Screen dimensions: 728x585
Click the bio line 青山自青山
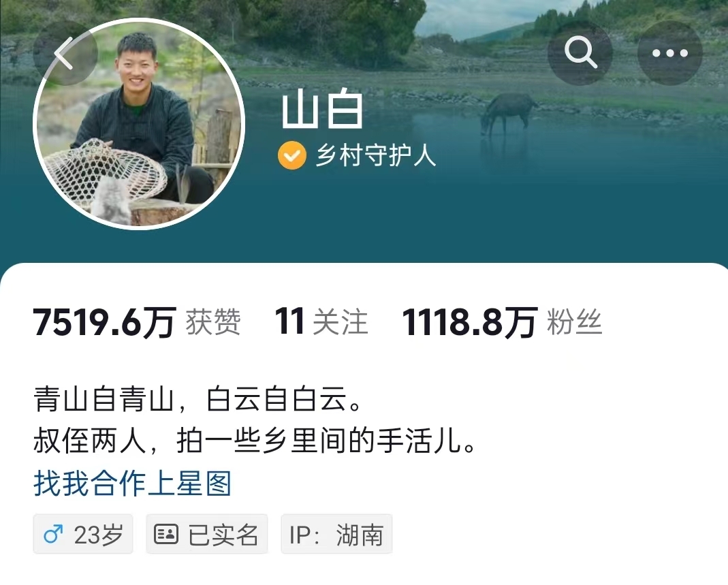click(197, 399)
